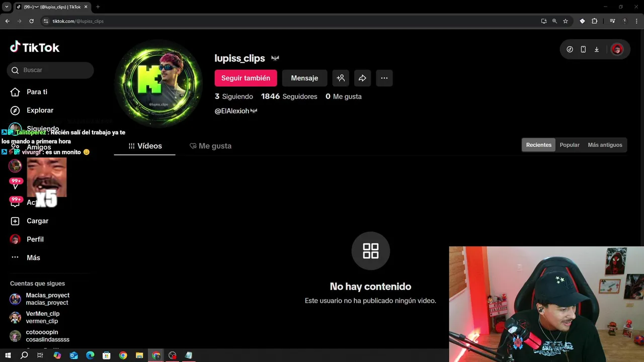The height and width of the screenshot is (362, 644).
Task: Launch Copilot from the taskbar
Action: click(x=57, y=355)
